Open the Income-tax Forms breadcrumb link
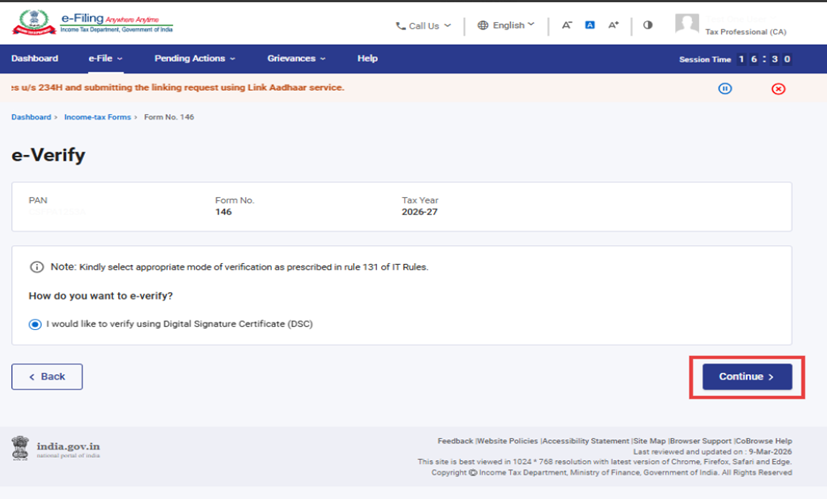The width and height of the screenshot is (827, 499). (98, 118)
